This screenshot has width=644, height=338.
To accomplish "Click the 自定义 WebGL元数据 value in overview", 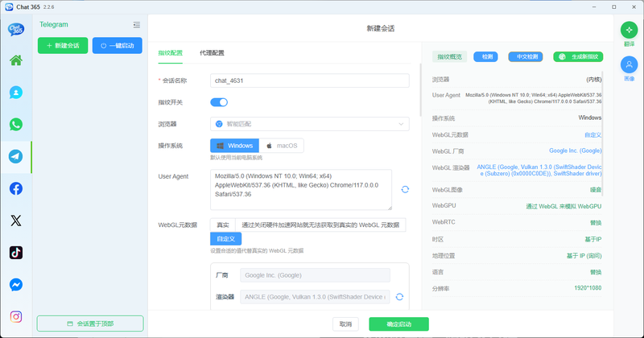I will pyautogui.click(x=592, y=134).
